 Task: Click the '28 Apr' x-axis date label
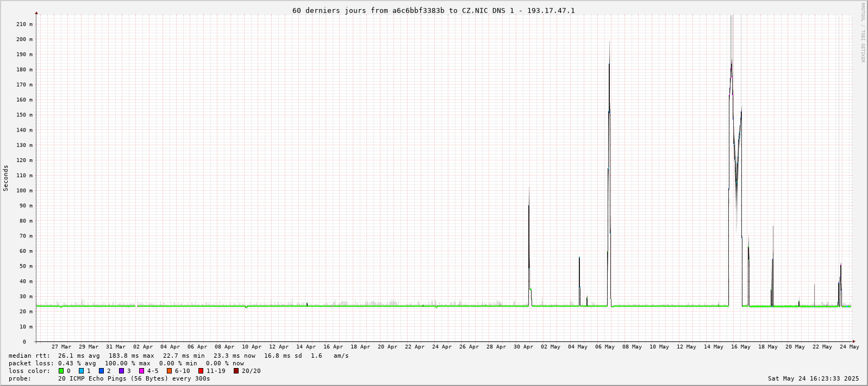496,346
